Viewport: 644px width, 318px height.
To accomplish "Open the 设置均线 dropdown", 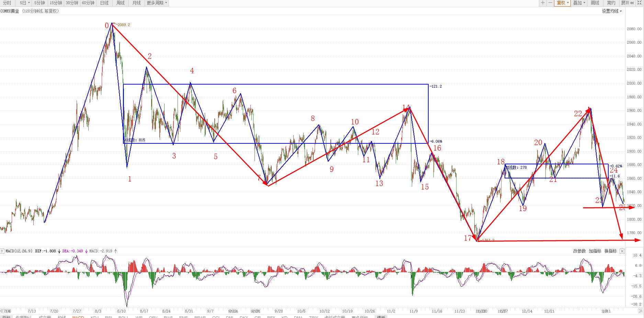I will tap(612, 11).
